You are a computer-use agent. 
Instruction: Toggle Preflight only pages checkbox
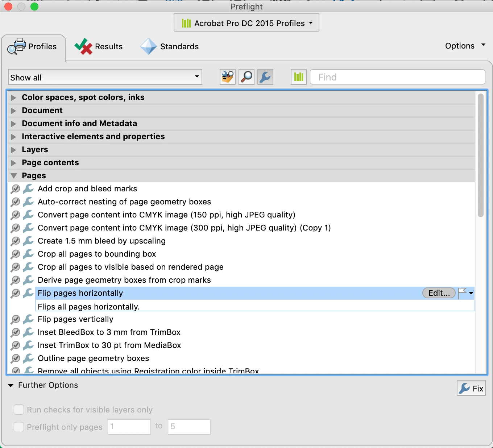point(19,427)
